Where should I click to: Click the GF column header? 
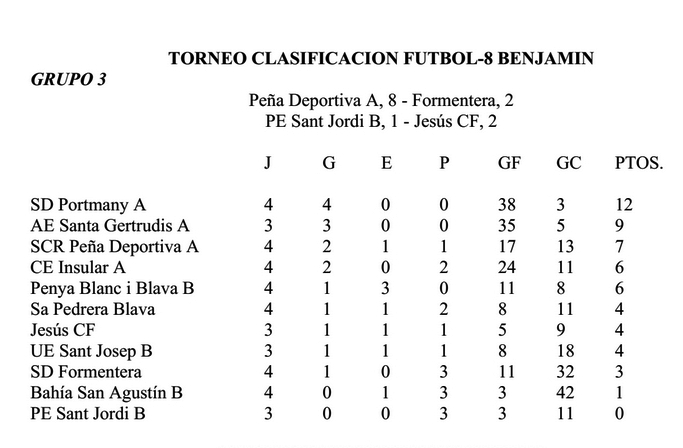[508, 162]
